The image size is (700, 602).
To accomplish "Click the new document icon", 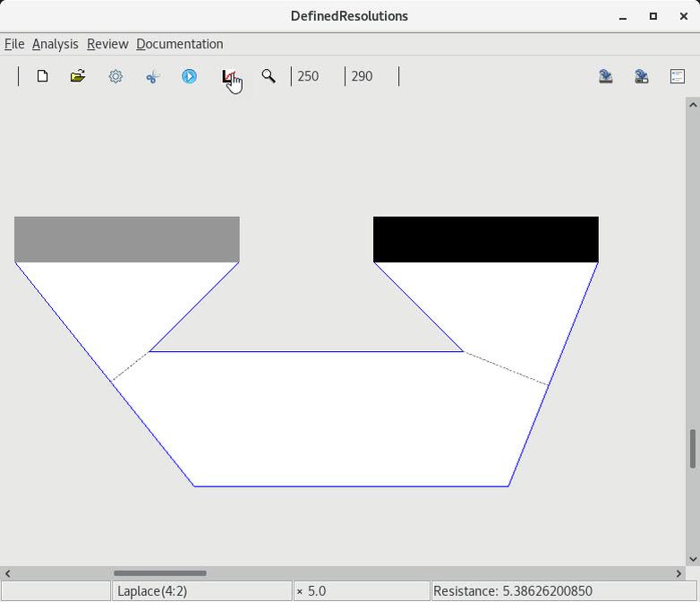I will click(x=42, y=76).
